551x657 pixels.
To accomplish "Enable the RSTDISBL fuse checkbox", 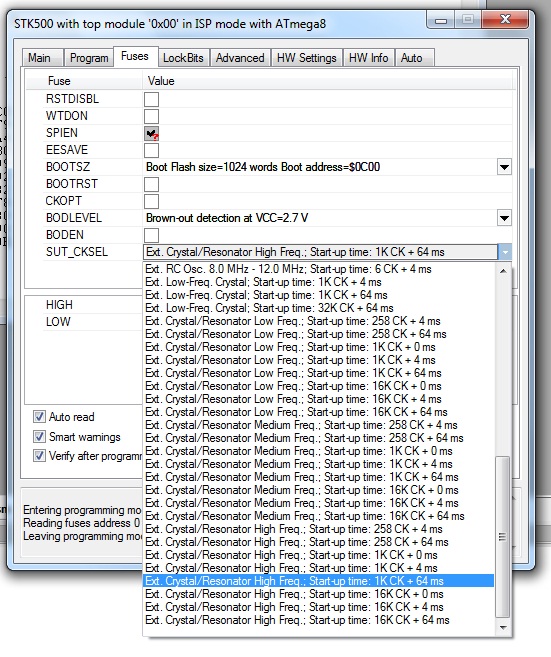I will (152, 99).
